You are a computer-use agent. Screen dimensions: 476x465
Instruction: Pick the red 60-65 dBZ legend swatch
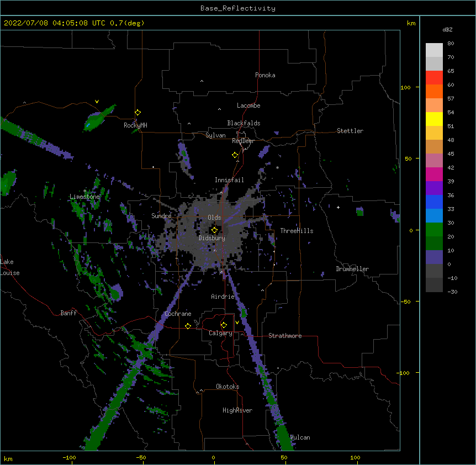(434, 78)
